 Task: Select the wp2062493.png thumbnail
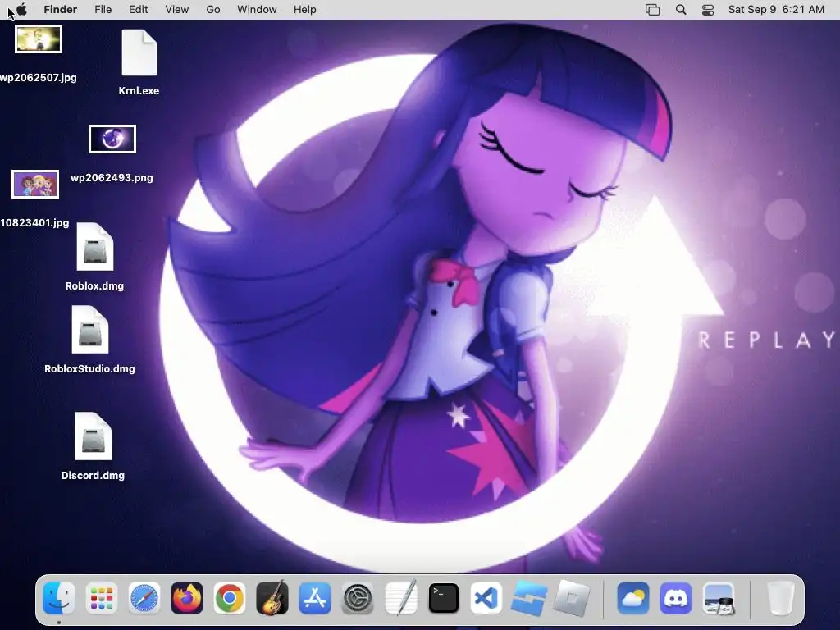point(112,139)
